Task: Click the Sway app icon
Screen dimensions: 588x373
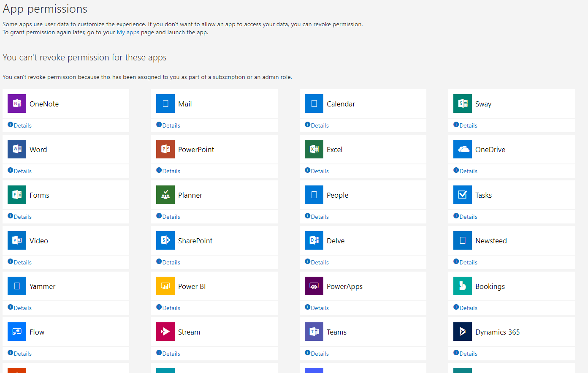Action: coord(463,103)
